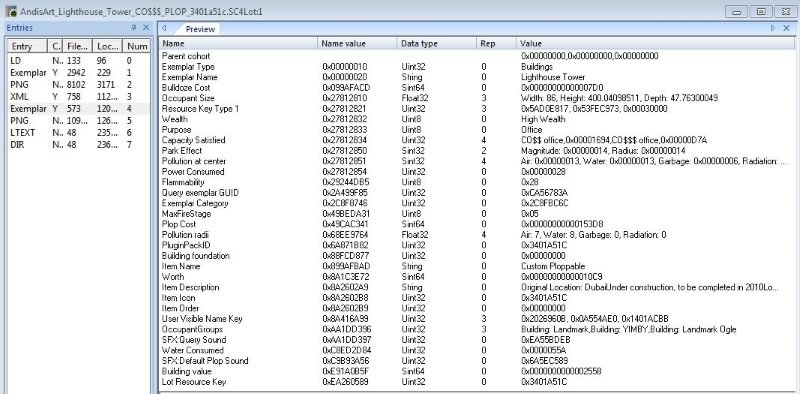Select the Building foundation property

pyautogui.click(x=477, y=256)
